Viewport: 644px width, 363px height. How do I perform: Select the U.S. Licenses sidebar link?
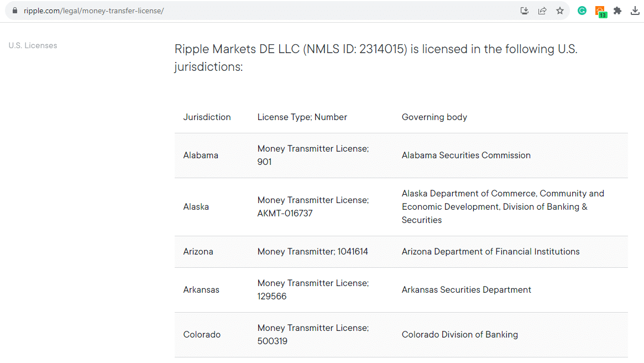(x=33, y=45)
